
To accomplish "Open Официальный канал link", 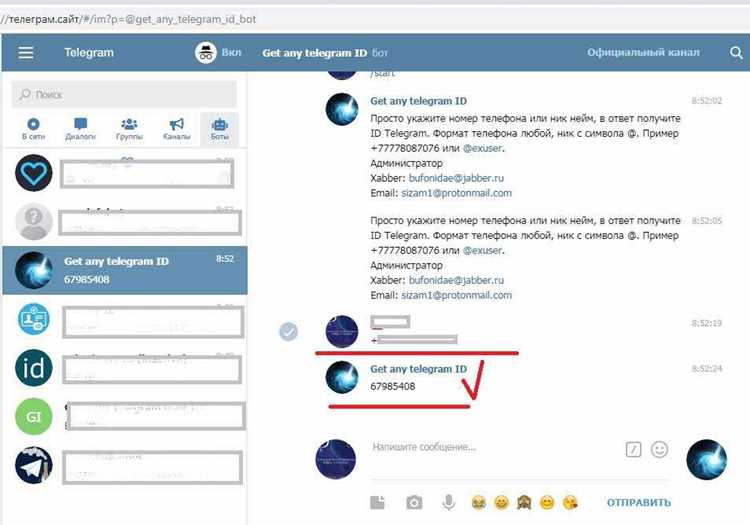I will coord(643,53).
